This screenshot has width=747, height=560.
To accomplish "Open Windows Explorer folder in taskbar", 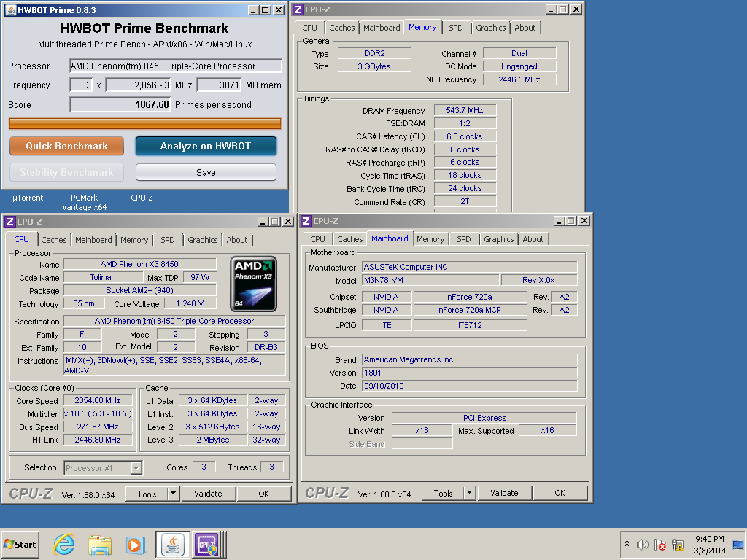I will pyautogui.click(x=99, y=545).
